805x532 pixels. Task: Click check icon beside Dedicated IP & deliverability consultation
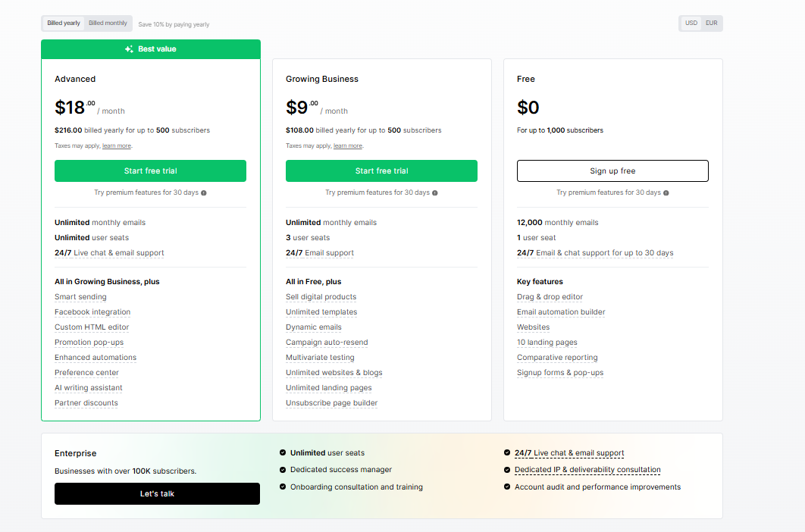(x=506, y=470)
